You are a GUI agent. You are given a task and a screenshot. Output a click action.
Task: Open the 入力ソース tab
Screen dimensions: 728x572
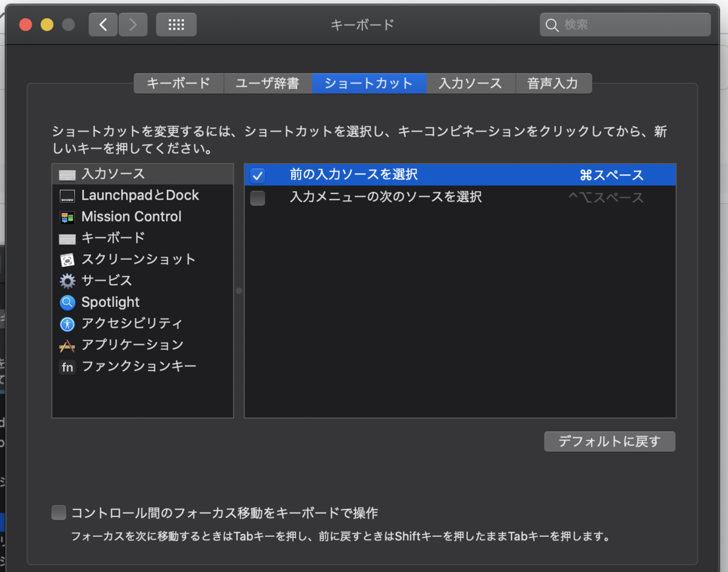click(x=471, y=83)
